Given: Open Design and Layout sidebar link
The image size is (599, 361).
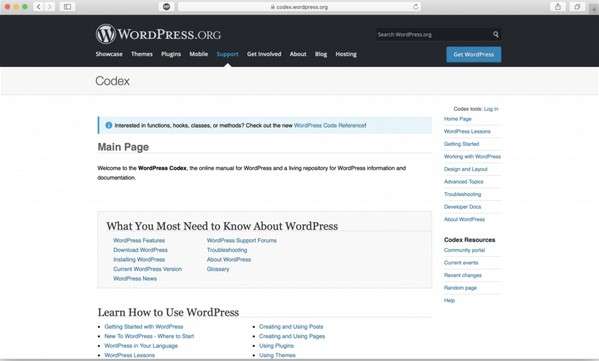Looking at the screenshot, I should [466, 169].
